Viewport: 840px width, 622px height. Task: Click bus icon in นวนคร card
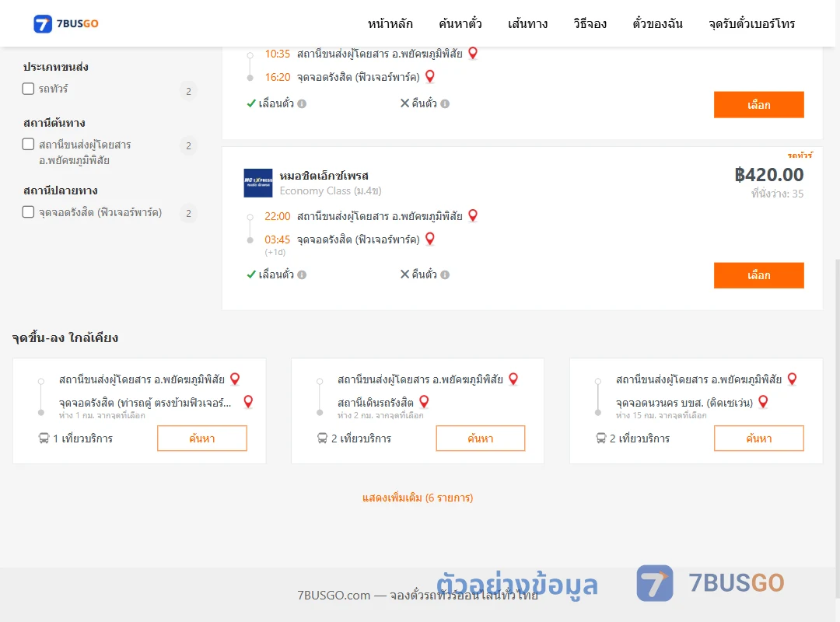(x=600, y=439)
